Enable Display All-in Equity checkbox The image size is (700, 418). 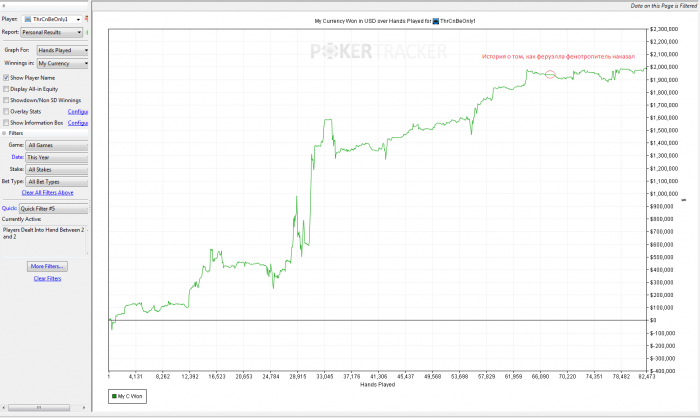[x=6, y=89]
